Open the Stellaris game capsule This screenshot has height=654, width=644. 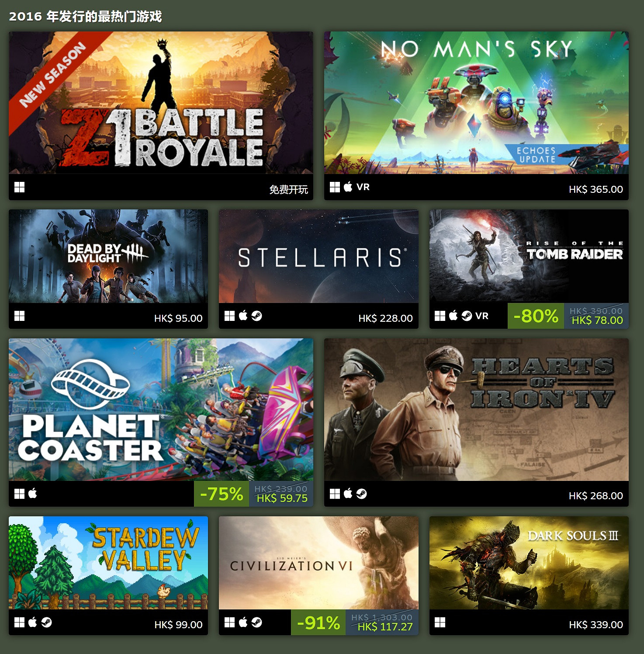(x=319, y=256)
